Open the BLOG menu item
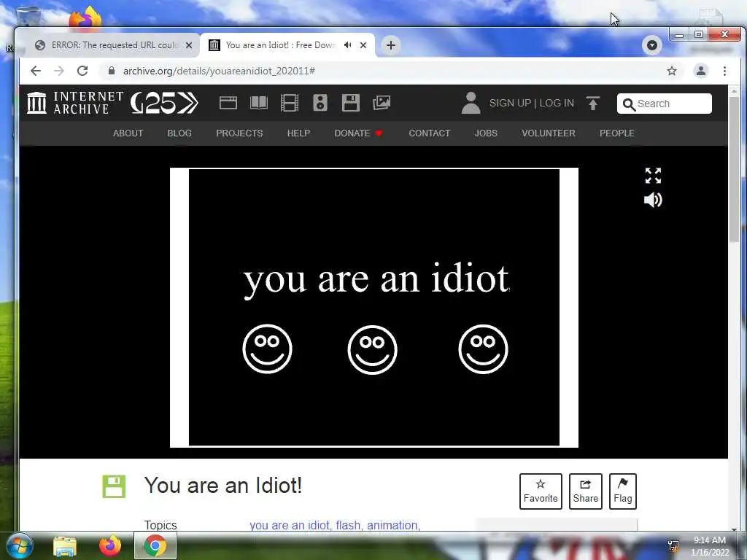 click(179, 133)
